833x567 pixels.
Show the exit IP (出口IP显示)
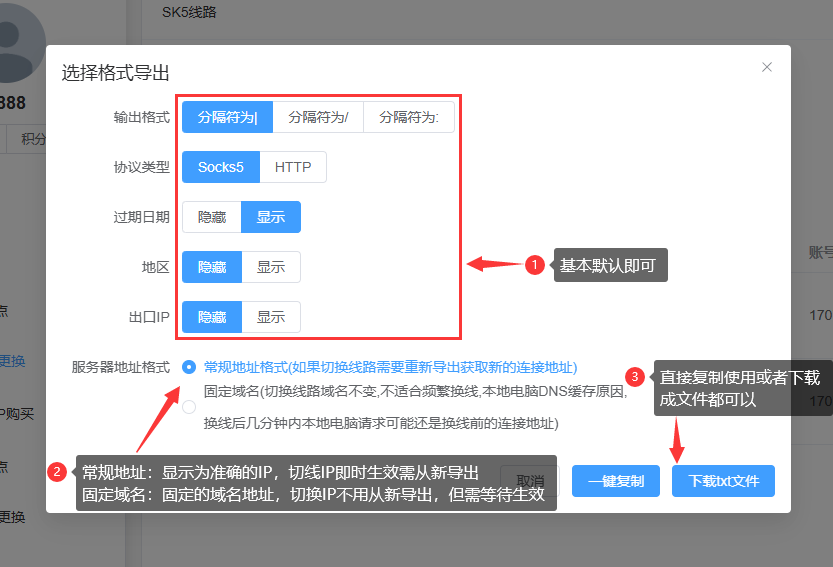pos(271,317)
